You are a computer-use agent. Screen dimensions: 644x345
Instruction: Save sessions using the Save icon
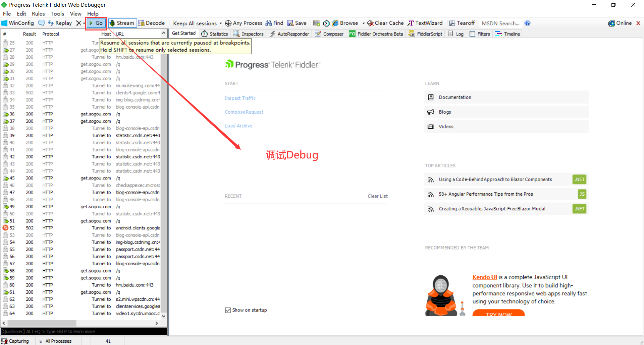[297, 23]
